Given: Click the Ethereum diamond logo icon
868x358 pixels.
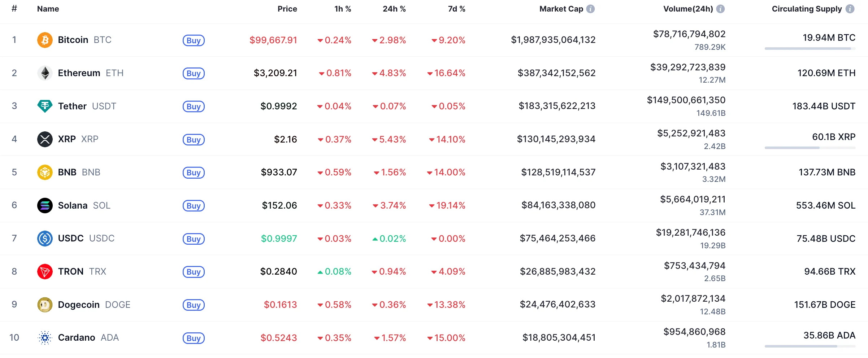Looking at the screenshot, I should click(x=45, y=73).
